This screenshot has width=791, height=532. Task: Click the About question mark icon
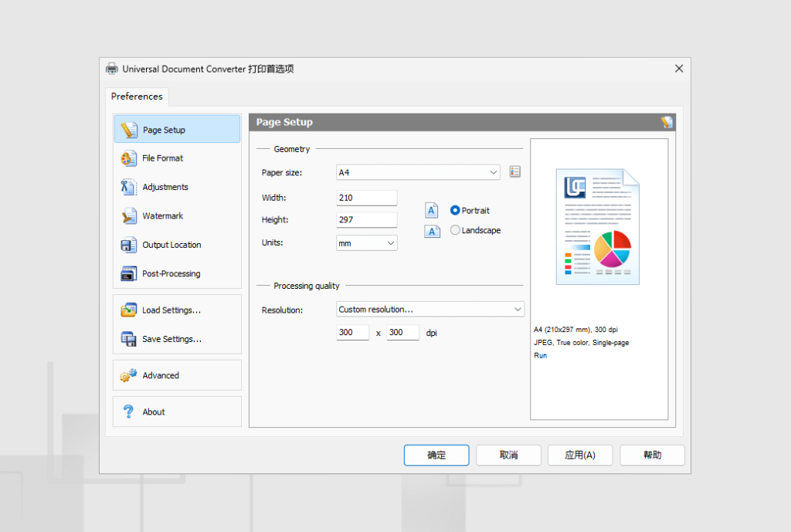point(129,412)
